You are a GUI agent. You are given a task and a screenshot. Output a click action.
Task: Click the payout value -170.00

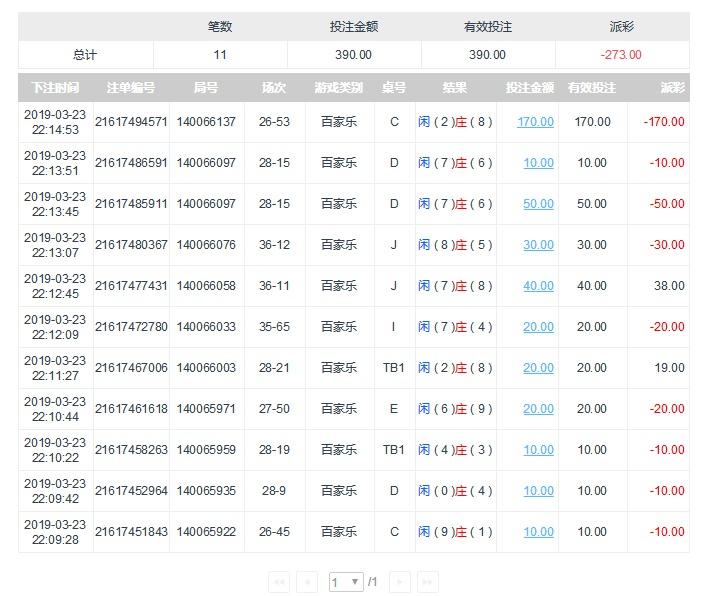664,122
